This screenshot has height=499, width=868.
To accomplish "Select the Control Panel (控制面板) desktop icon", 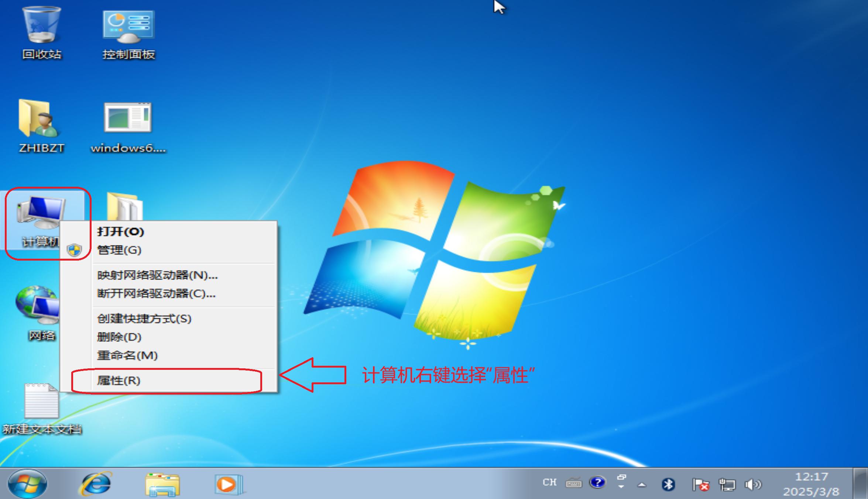I will tap(128, 34).
